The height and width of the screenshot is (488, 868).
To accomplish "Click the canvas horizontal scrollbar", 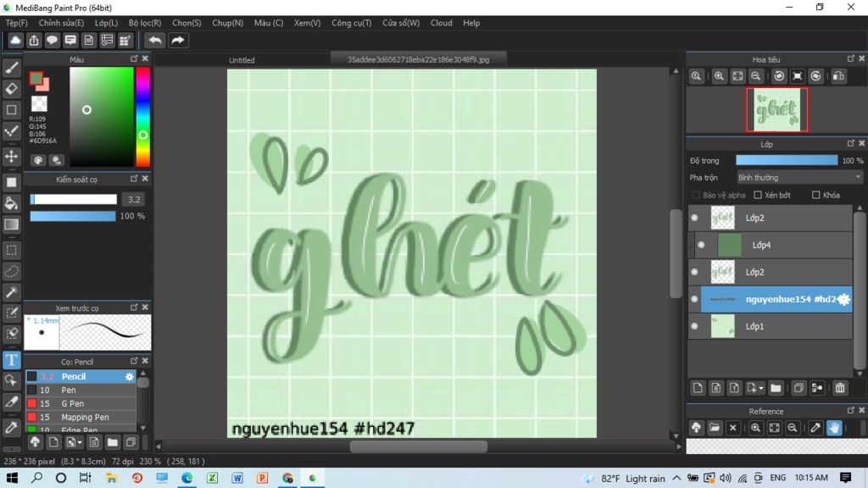I will coord(419,446).
